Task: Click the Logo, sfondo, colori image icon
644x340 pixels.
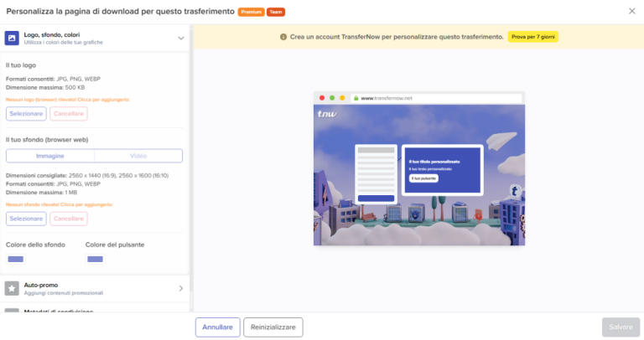Action: pos(12,38)
